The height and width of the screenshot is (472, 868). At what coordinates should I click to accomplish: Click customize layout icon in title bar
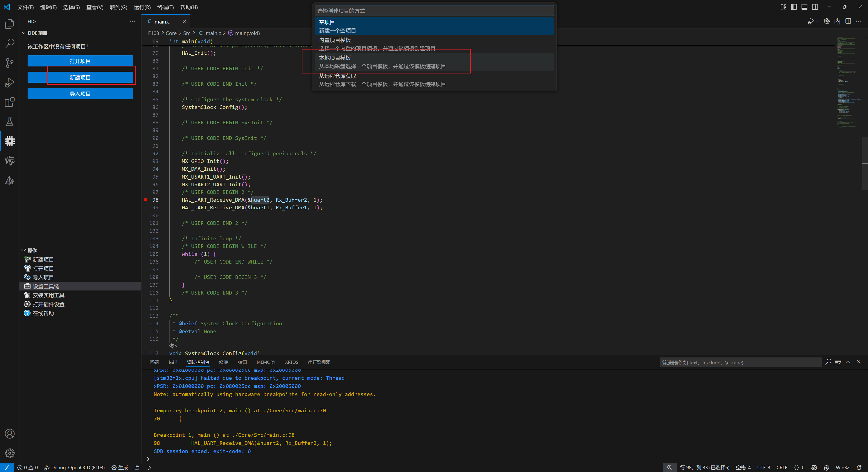(x=783, y=7)
